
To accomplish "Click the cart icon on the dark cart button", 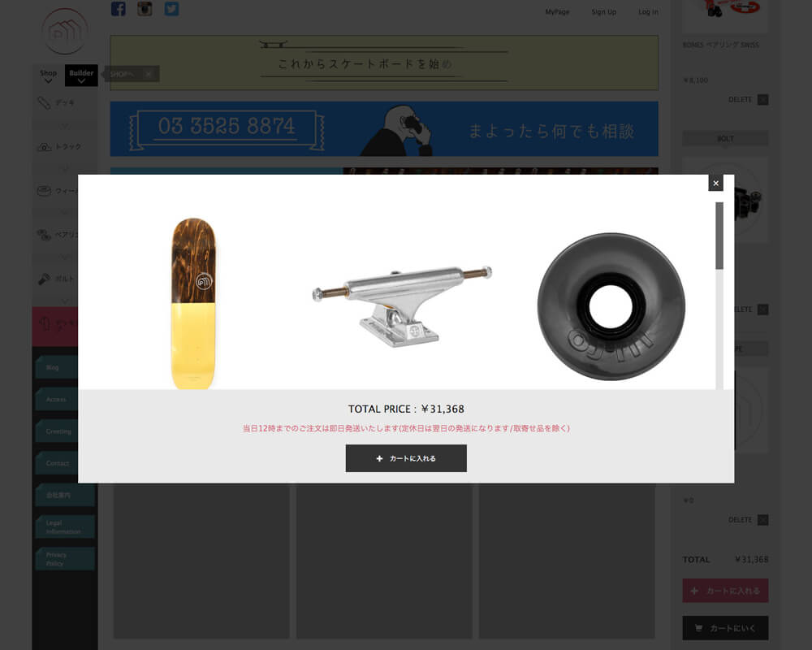I will coord(698,628).
